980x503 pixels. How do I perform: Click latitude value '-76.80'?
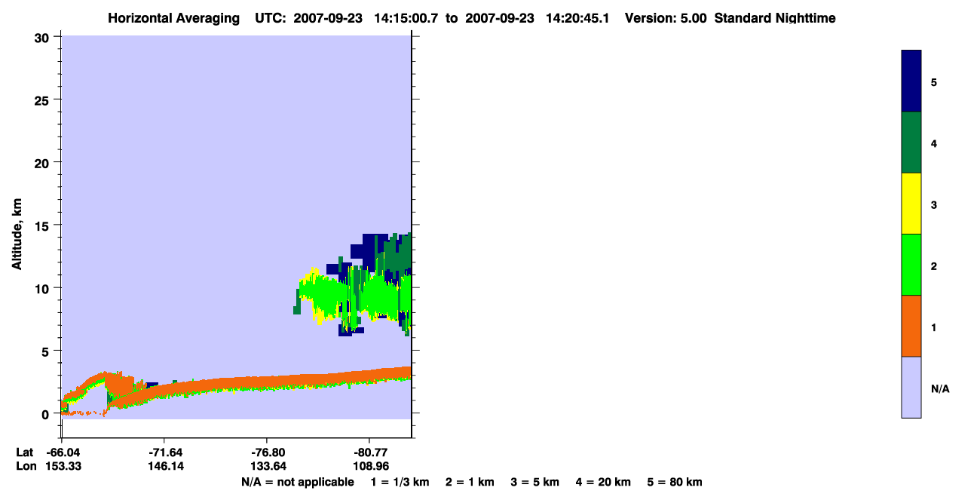click(x=267, y=452)
